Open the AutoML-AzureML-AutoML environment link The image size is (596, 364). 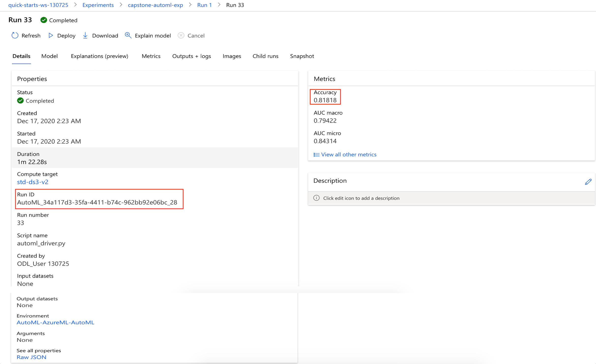tap(55, 322)
